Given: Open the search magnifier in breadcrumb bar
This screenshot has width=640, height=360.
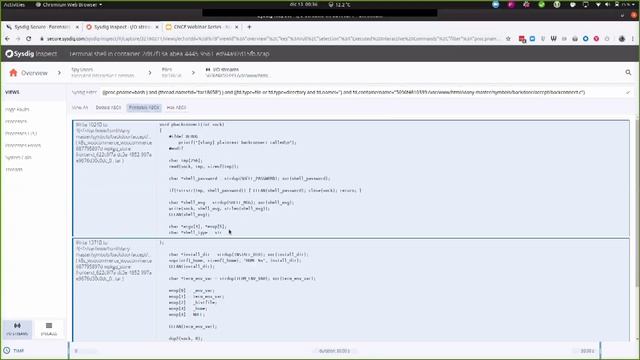Looking at the screenshot, I should pos(628,73).
